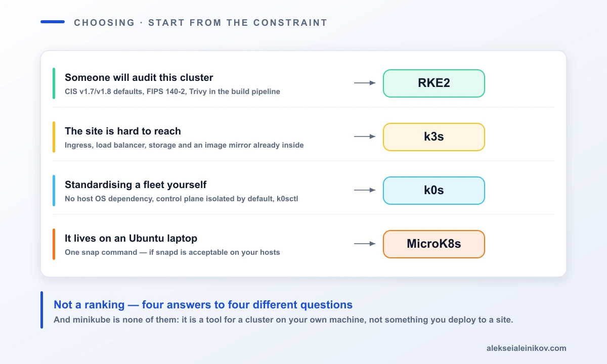Click the light blue bar beside fleet row

coord(54,191)
